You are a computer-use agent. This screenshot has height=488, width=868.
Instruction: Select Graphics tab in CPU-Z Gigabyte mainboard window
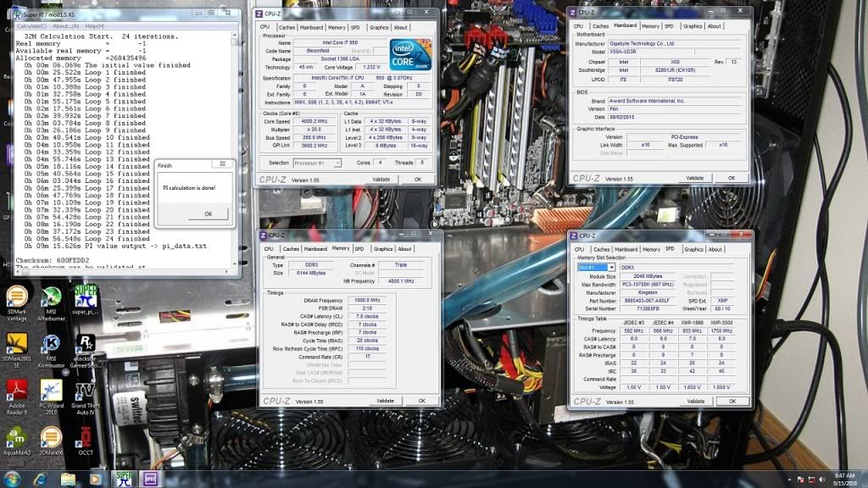click(693, 26)
